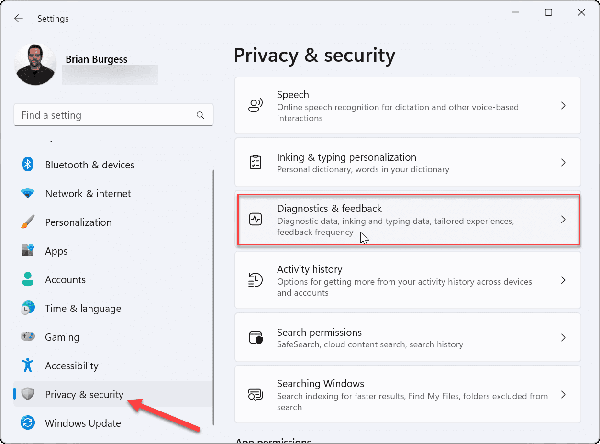
Task: Click the Accessibility figure icon
Action: click(28, 366)
